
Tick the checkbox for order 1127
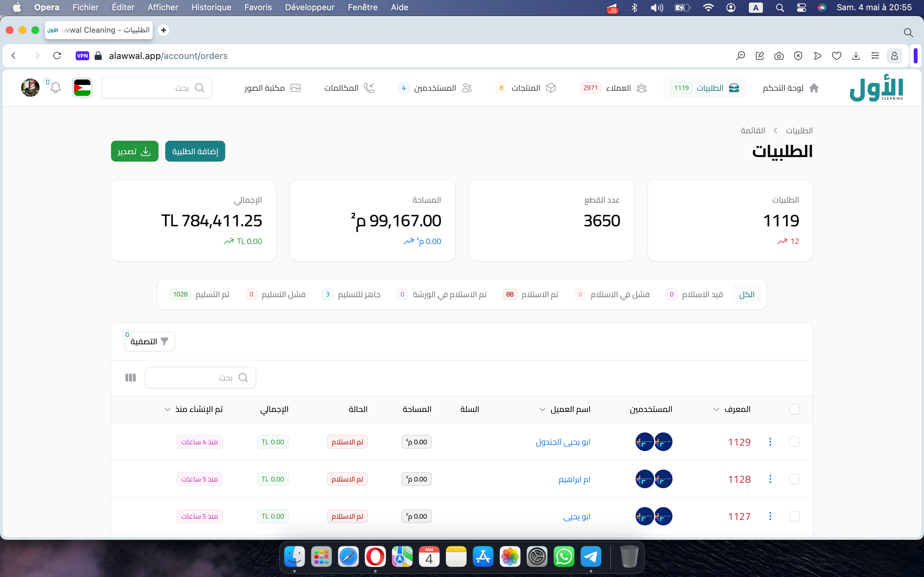point(794,516)
